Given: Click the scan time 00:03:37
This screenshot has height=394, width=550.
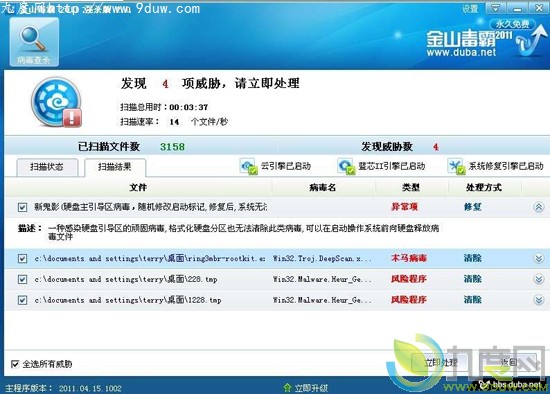Looking at the screenshot, I should coord(188,107).
